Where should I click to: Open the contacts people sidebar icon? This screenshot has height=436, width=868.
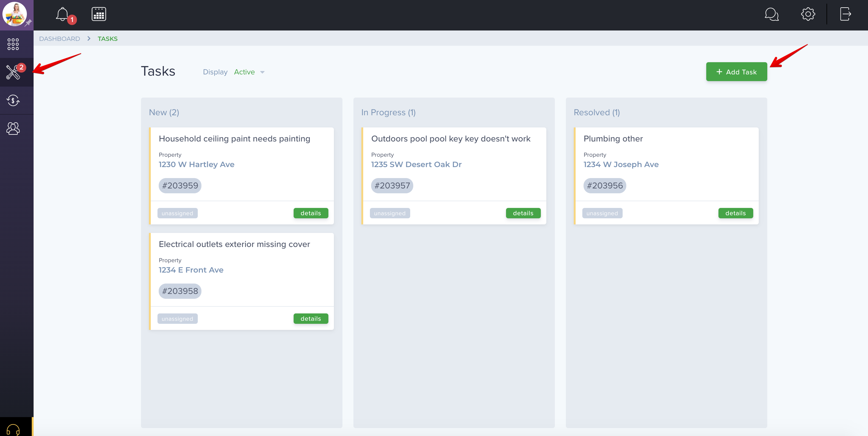pos(13,128)
